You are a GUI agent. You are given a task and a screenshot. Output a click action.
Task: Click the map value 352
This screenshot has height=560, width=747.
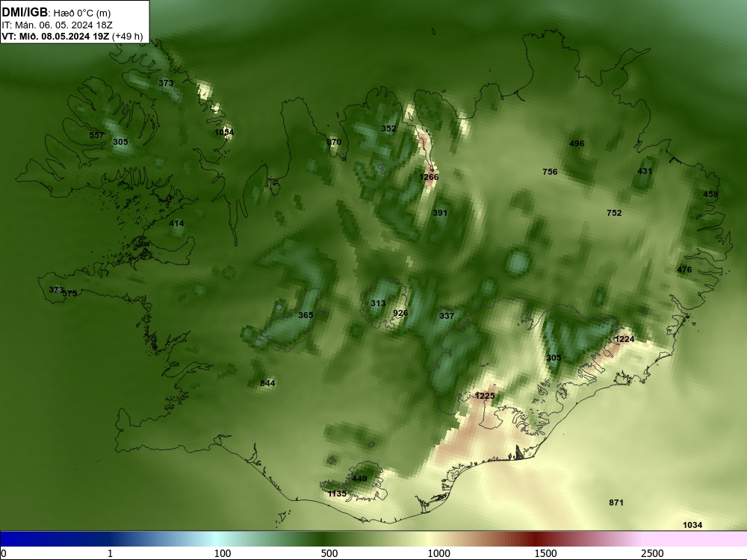[388, 128]
